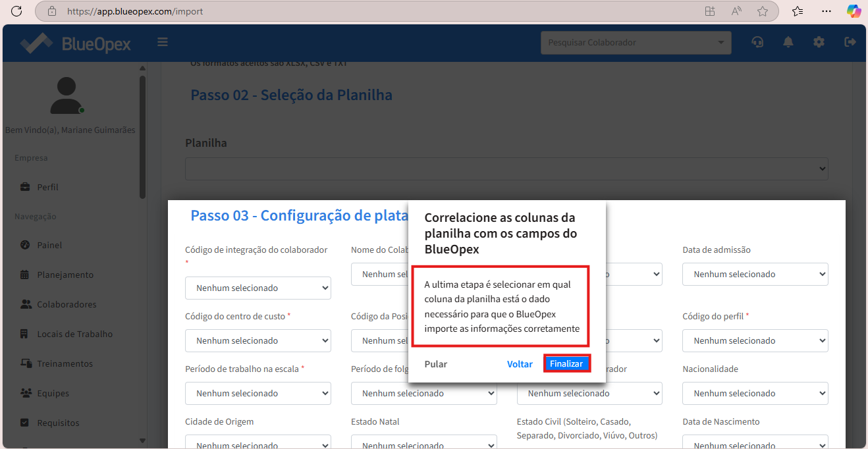This screenshot has width=868, height=449.
Task: Open notifications bell icon
Action: tap(788, 42)
